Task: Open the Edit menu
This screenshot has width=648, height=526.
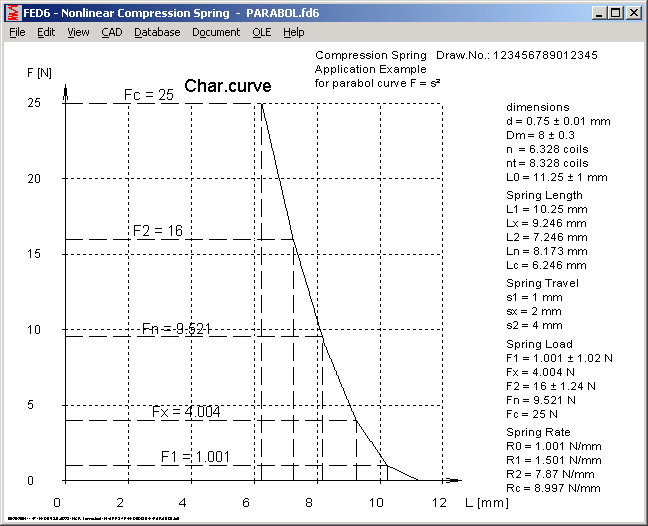Action: click(x=46, y=32)
